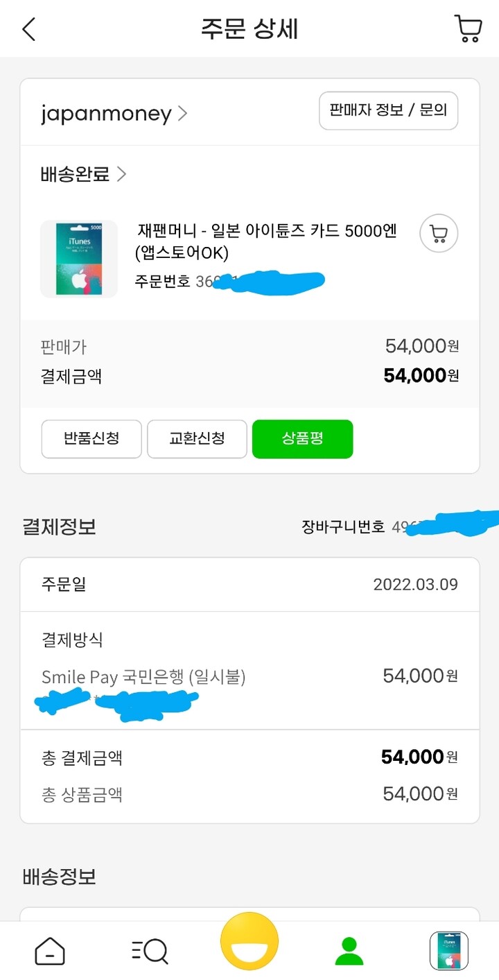This screenshot has height=980, width=499.
Task: Click 판매자 정보 / 문의 button
Action: click(388, 110)
